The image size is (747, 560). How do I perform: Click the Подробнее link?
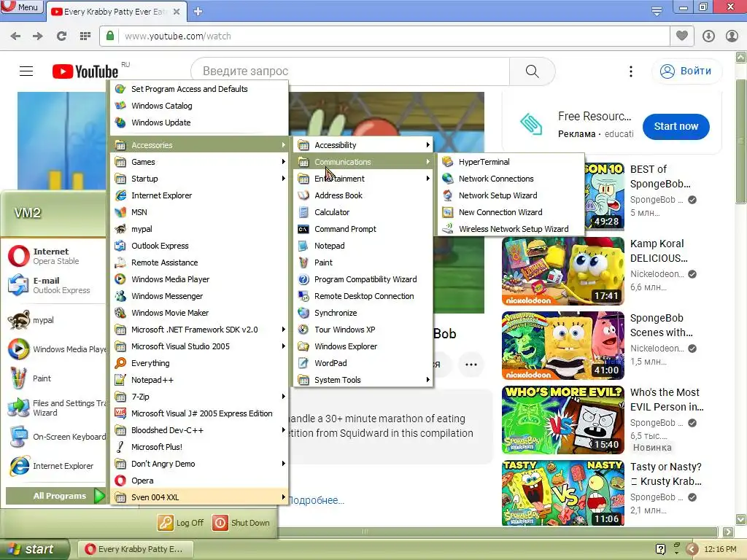tap(317, 500)
